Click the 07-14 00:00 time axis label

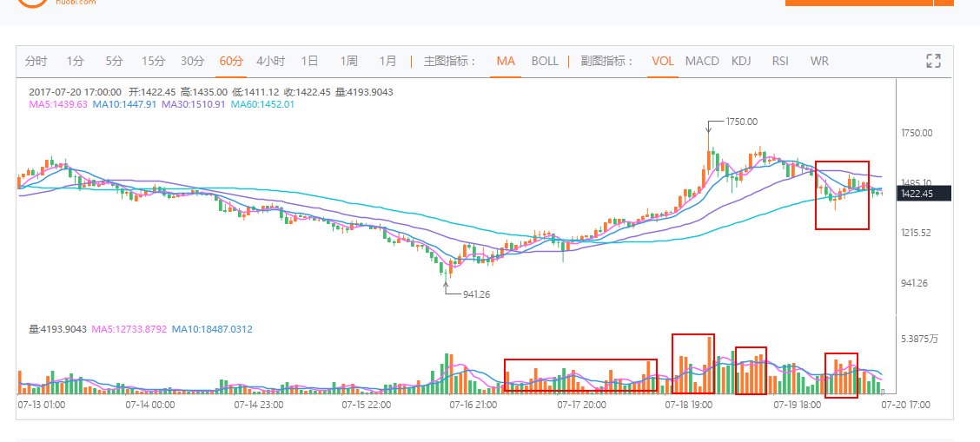tap(149, 405)
